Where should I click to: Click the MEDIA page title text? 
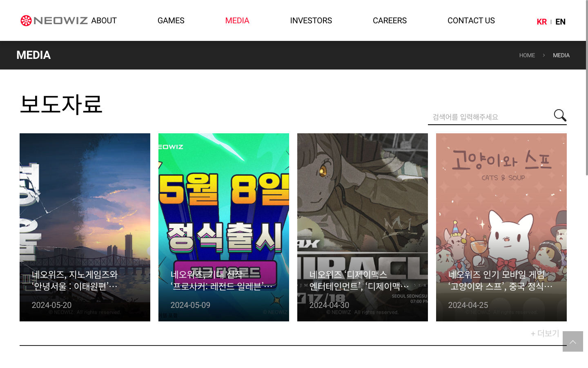33,55
